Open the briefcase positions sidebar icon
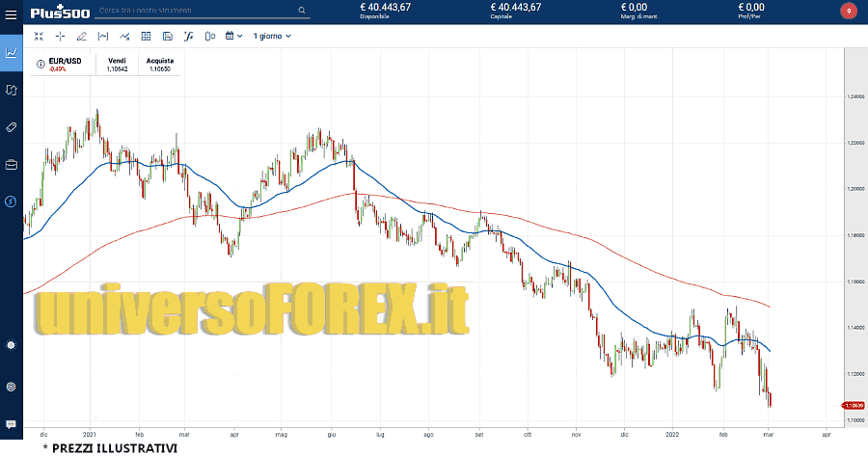 tap(11, 164)
